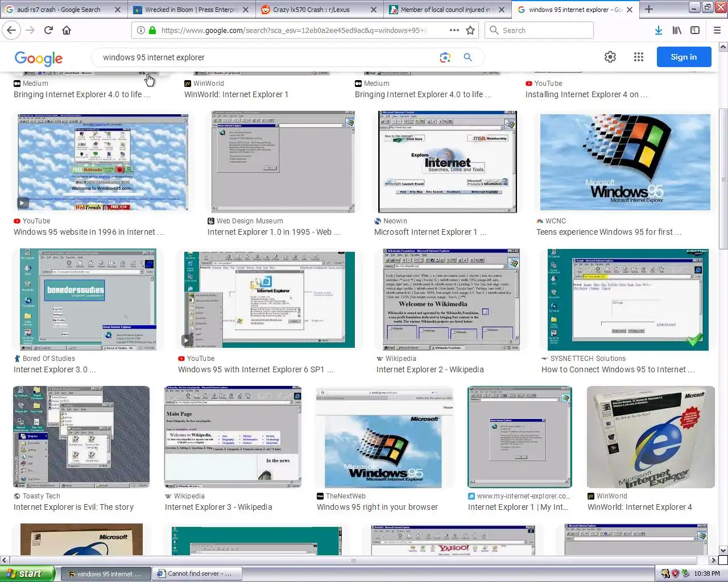Click the horizontal scrollbar left arrow
The height and width of the screenshot is (582, 728).
pyautogui.click(x=5, y=560)
